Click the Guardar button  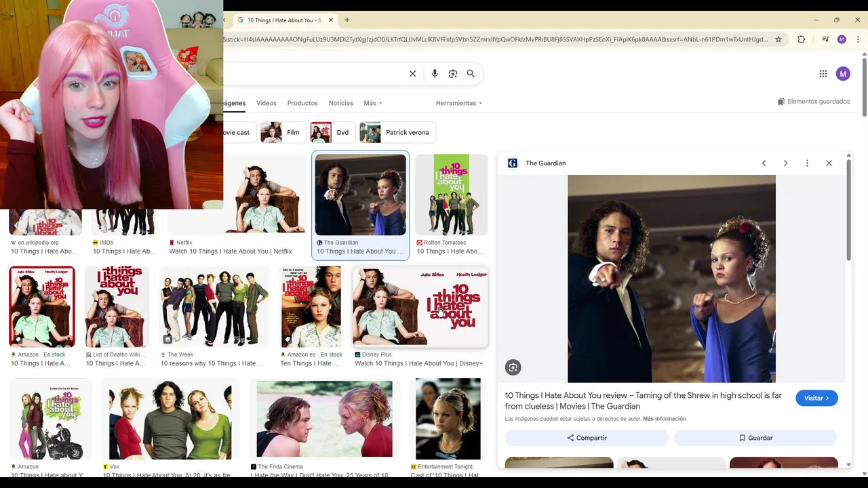coord(755,438)
